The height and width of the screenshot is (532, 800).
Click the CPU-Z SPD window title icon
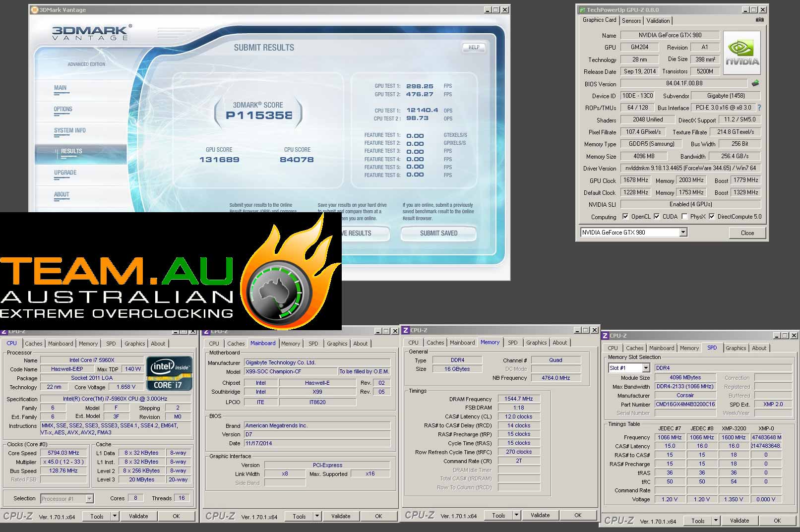605,336
